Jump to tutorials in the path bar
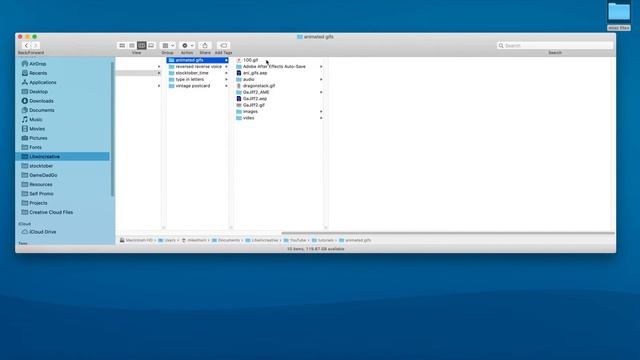The height and width of the screenshot is (360, 640). click(323, 240)
